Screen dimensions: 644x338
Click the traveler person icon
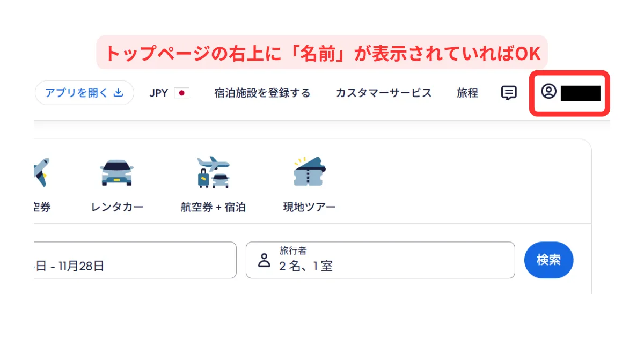coord(264,261)
